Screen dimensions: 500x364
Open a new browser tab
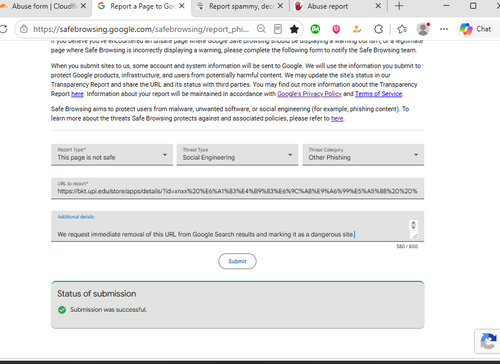[x=399, y=6]
